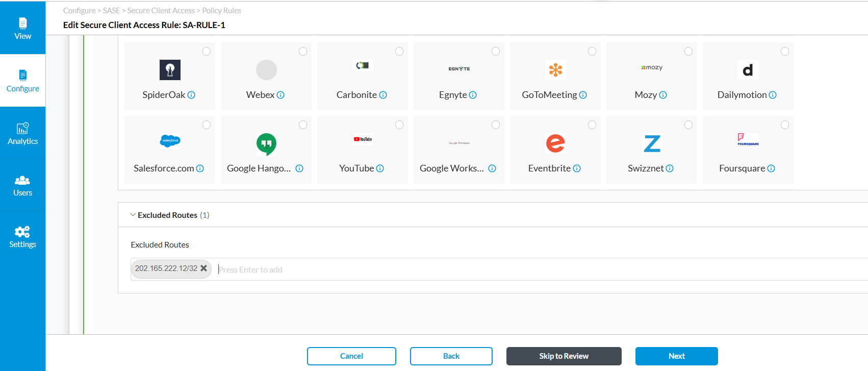The width and height of the screenshot is (868, 371).
Task: Click the Webex app logo placeholder
Action: coord(266,70)
